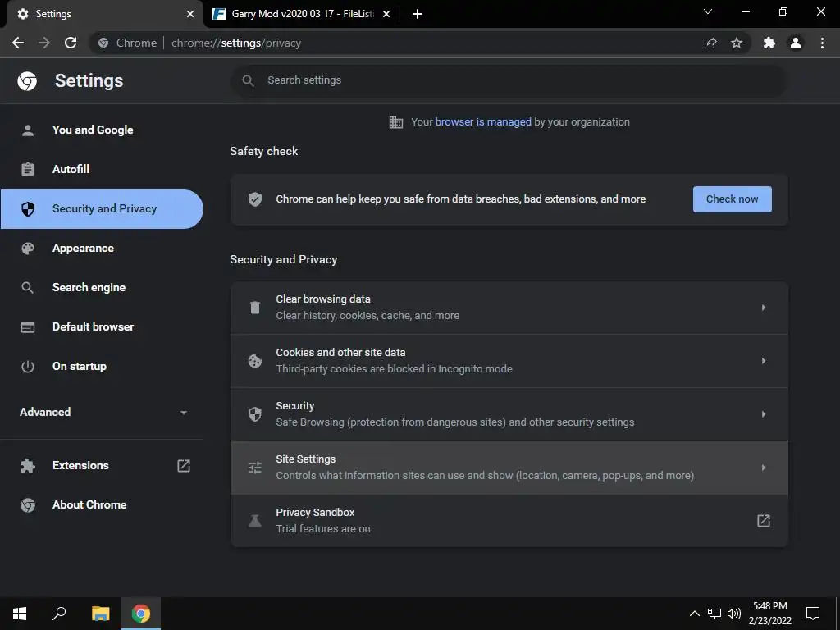Click the power icon for On startup
The width and height of the screenshot is (840, 630).
(28, 367)
